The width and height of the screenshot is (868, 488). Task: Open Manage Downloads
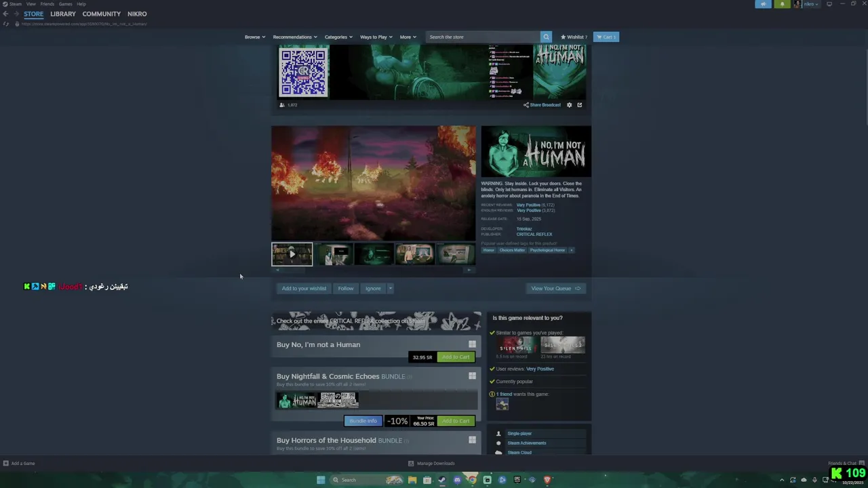(x=432, y=464)
